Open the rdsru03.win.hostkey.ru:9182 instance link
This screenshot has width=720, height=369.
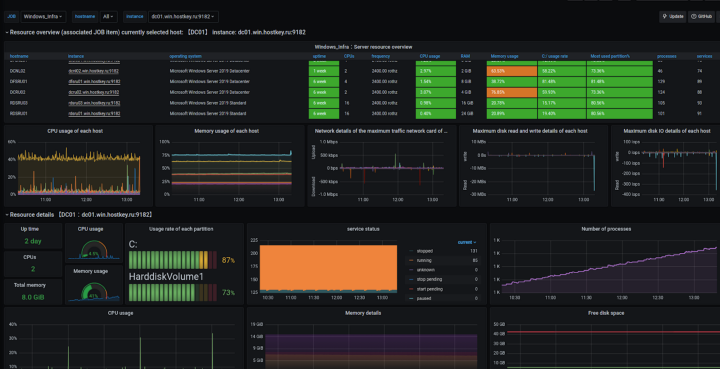pyautogui.click(x=94, y=103)
